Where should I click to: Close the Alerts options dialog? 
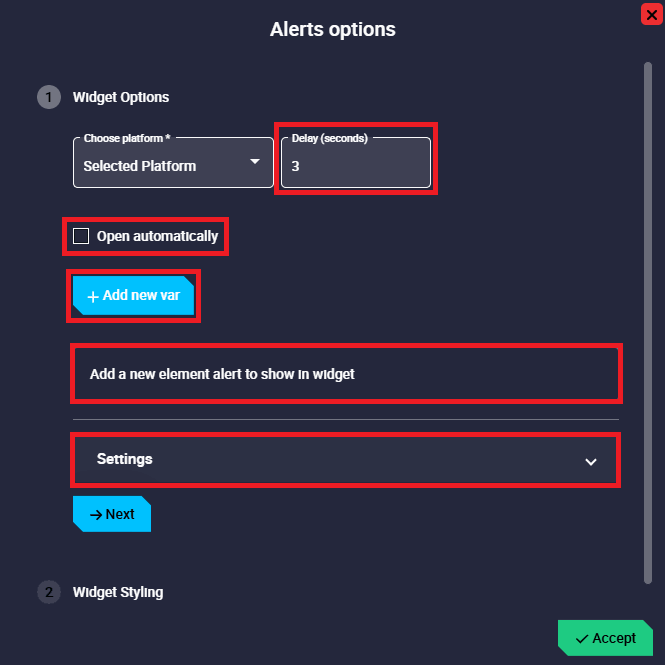(x=649, y=13)
